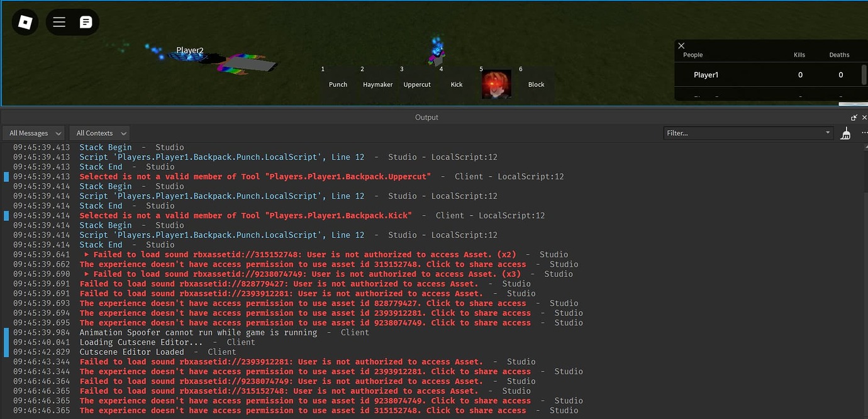Select the Uppercut tool in hotbar slot 3
This screenshot has height=419, width=868.
(x=417, y=84)
